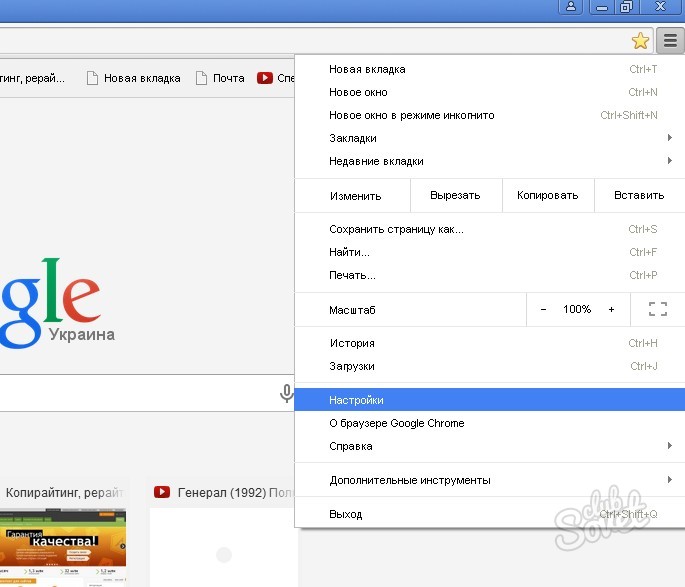This screenshot has width=685, height=587.
Task: Click the YouTube icon beside Генерал (1992)
Action: pyautogui.click(x=162, y=492)
